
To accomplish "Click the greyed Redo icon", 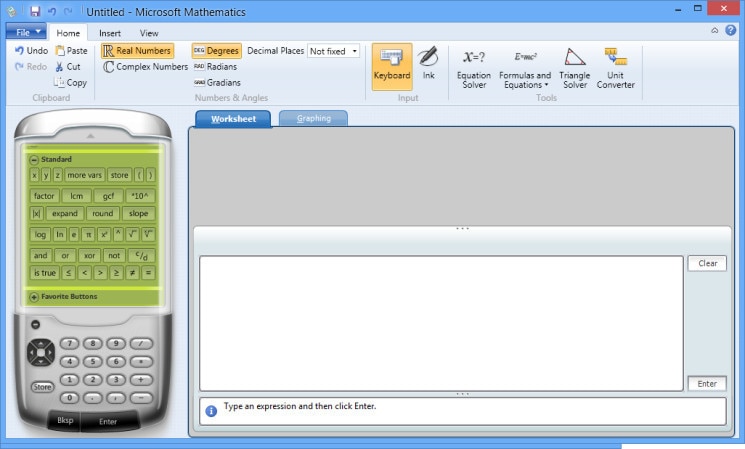I will [19, 67].
